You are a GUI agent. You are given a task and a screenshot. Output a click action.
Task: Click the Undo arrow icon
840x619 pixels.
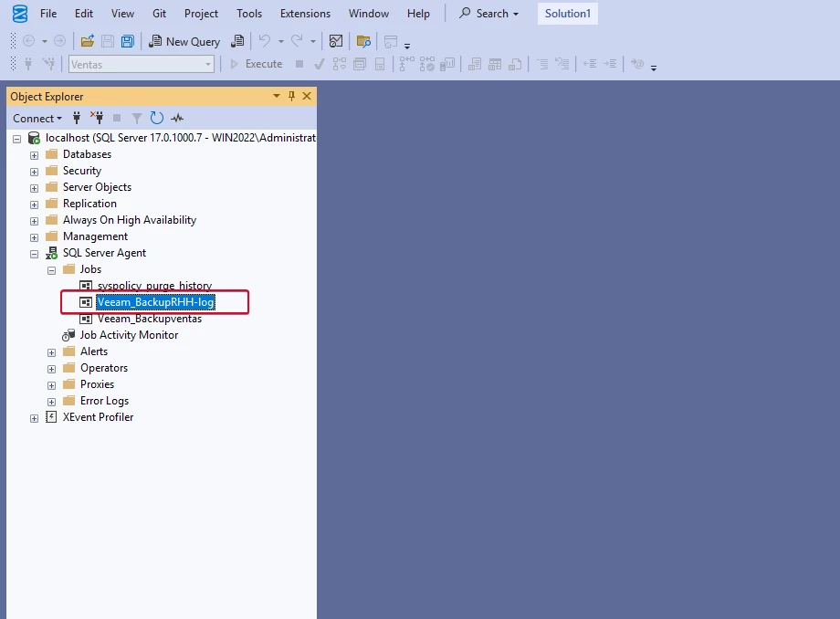(265, 41)
